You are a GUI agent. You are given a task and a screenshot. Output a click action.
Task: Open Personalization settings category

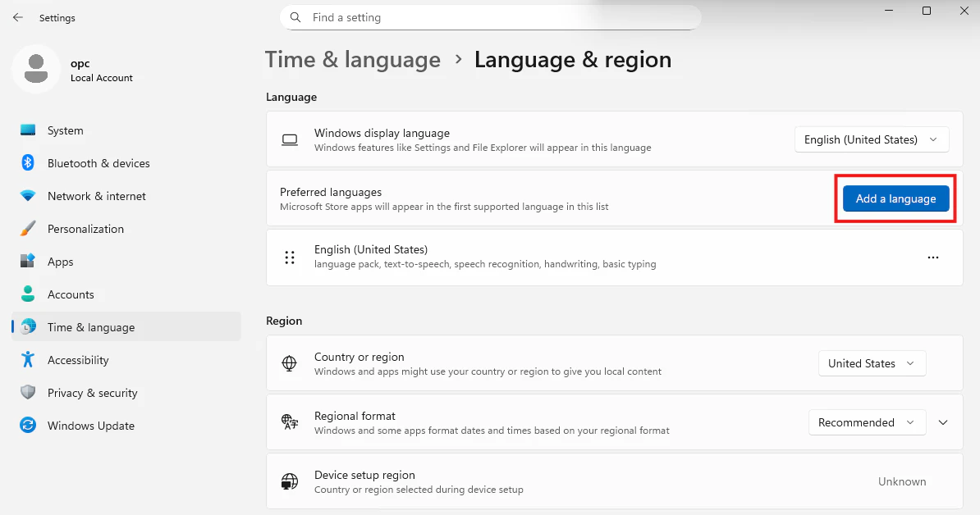126,229
